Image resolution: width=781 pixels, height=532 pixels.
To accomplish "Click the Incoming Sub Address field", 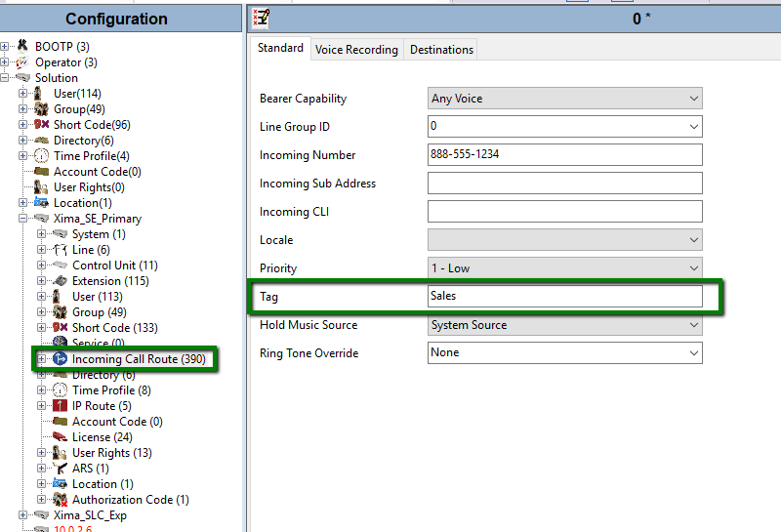I will click(565, 183).
